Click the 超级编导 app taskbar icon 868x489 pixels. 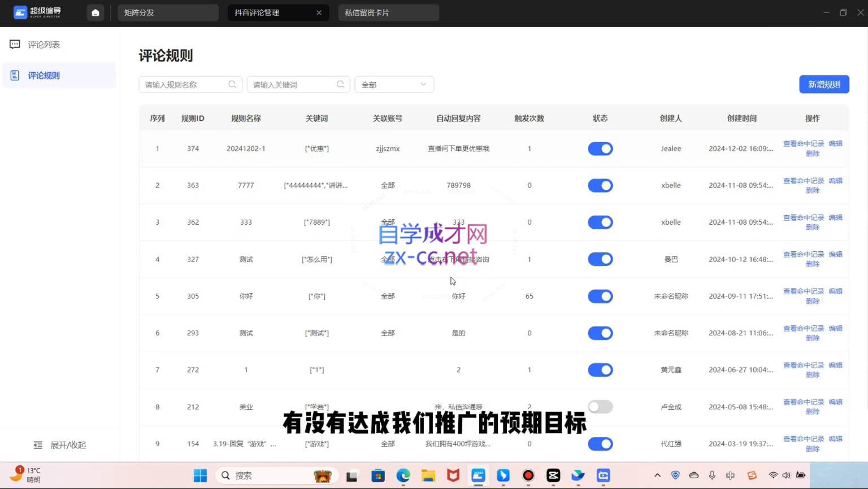pyautogui.click(x=478, y=475)
